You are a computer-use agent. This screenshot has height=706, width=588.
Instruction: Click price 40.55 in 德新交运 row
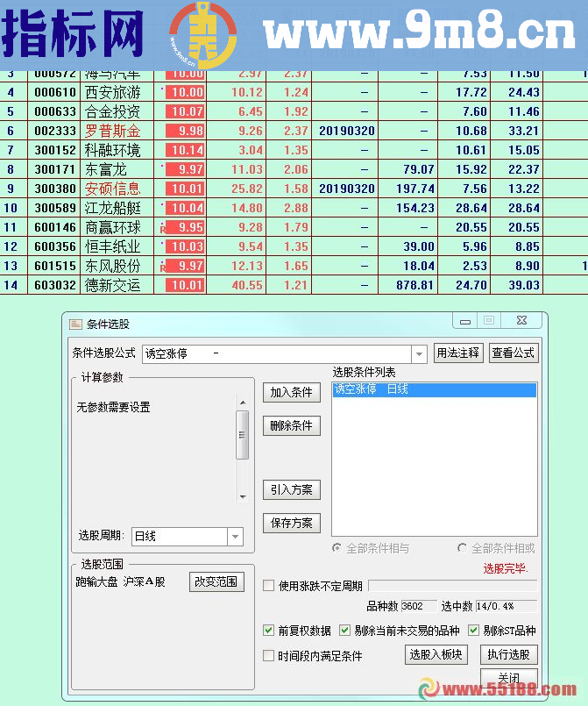click(x=247, y=285)
